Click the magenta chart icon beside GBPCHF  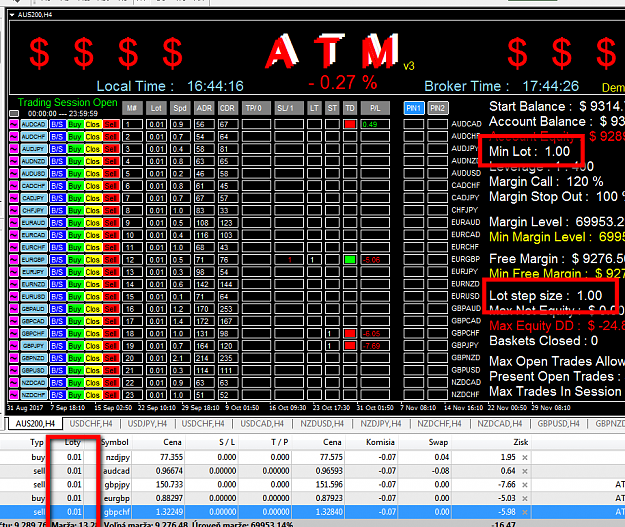click(14, 334)
